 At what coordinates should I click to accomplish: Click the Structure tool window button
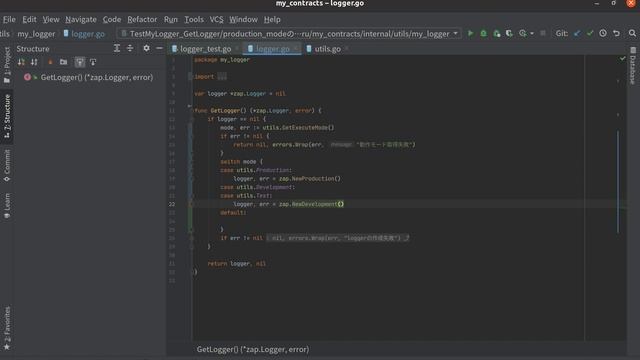[7, 116]
